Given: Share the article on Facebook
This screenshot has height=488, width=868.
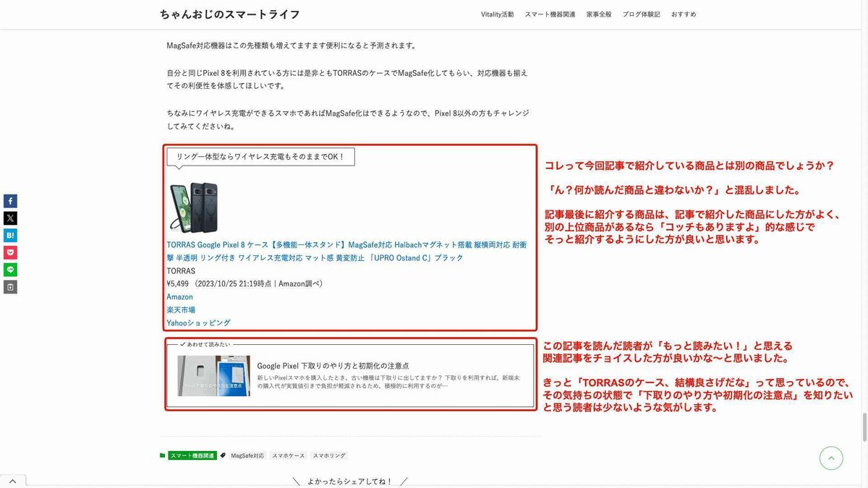Looking at the screenshot, I should tap(10, 201).
